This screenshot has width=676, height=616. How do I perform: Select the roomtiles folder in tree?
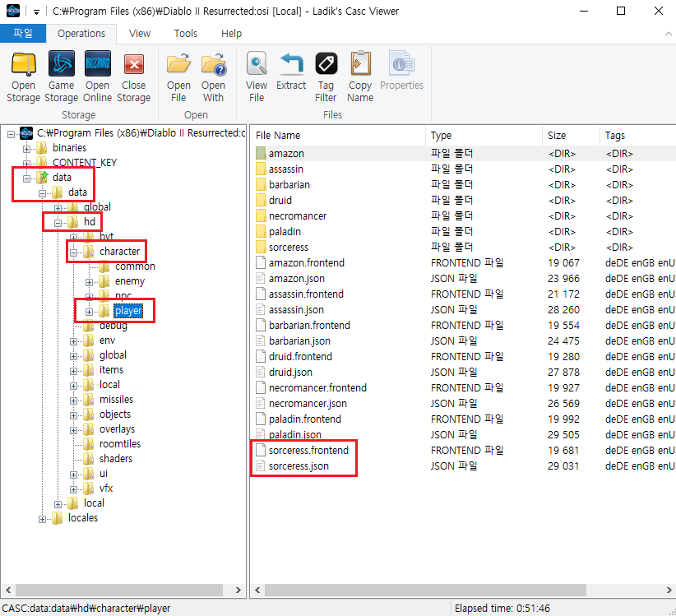[x=120, y=444]
